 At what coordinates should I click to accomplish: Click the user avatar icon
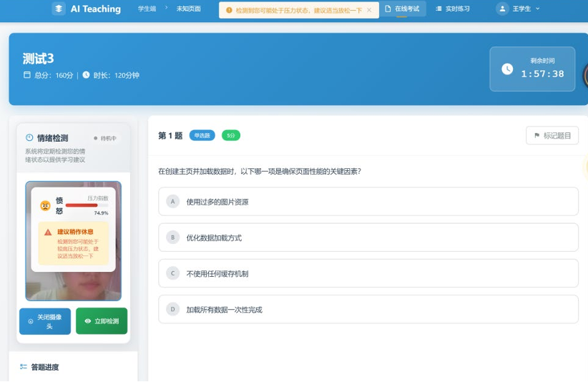click(x=502, y=9)
